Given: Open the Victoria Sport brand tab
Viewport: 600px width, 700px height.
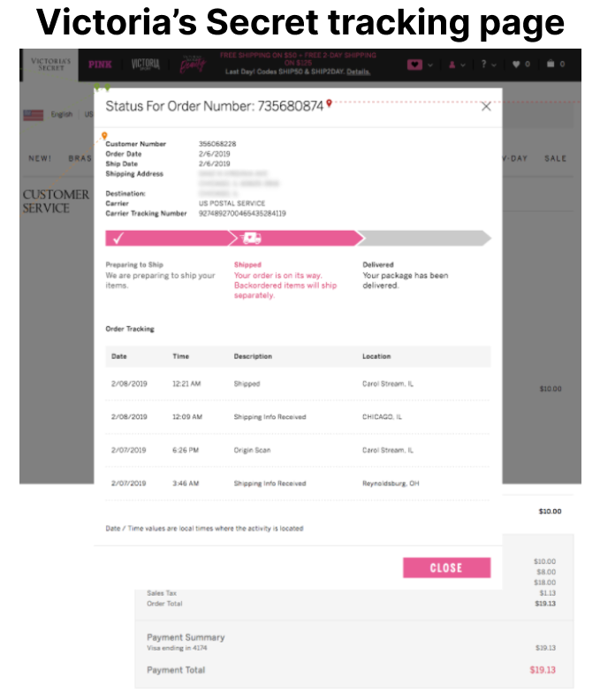Looking at the screenshot, I should click(146, 65).
